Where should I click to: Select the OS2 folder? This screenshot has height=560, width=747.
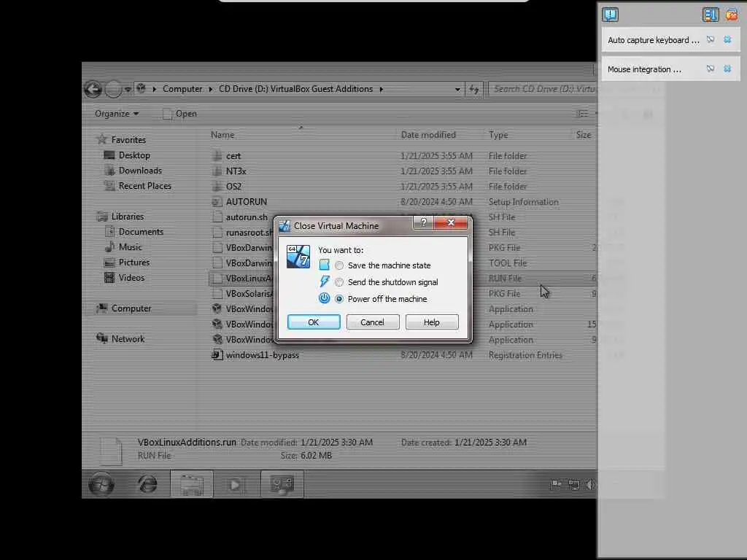tap(227, 186)
